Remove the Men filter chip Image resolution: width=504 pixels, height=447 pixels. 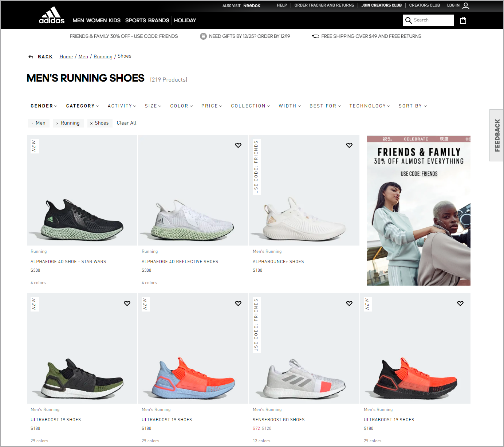32,123
